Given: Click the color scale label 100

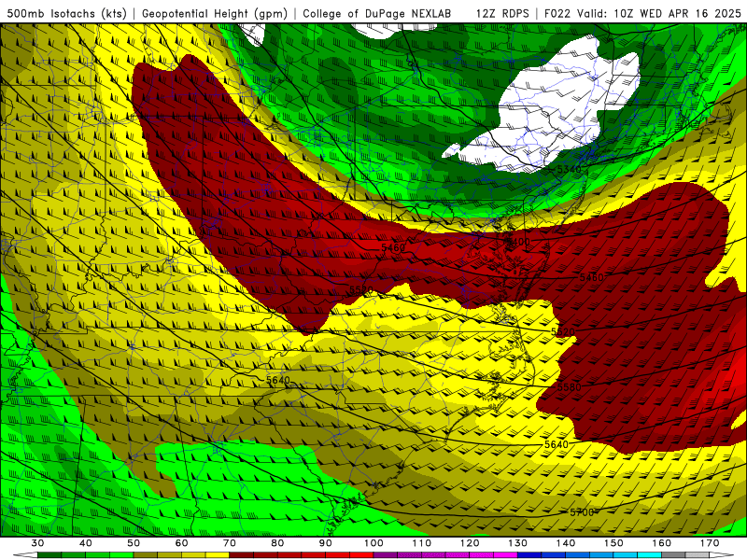Looking at the screenshot, I should point(373,543).
